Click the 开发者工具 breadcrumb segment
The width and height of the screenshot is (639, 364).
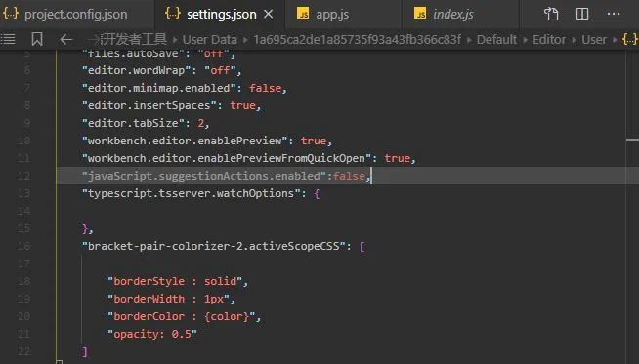pyautogui.click(x=134, y=39)
